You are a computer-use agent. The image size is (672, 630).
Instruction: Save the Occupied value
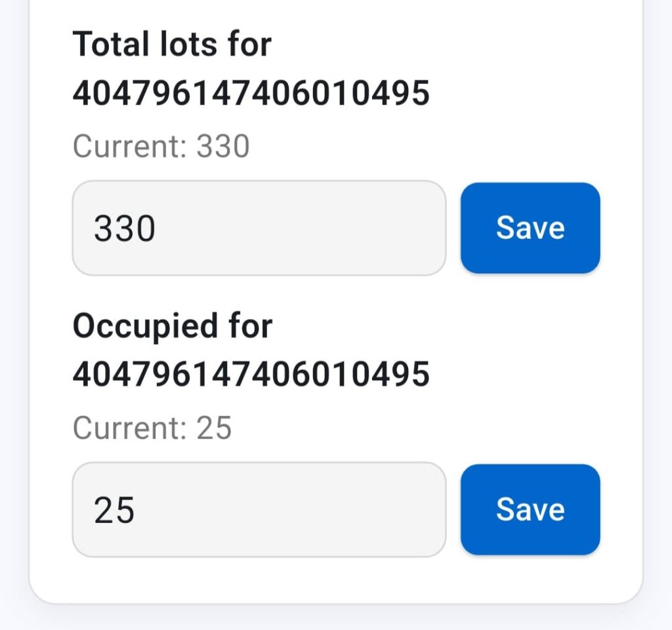pos(530,509)
